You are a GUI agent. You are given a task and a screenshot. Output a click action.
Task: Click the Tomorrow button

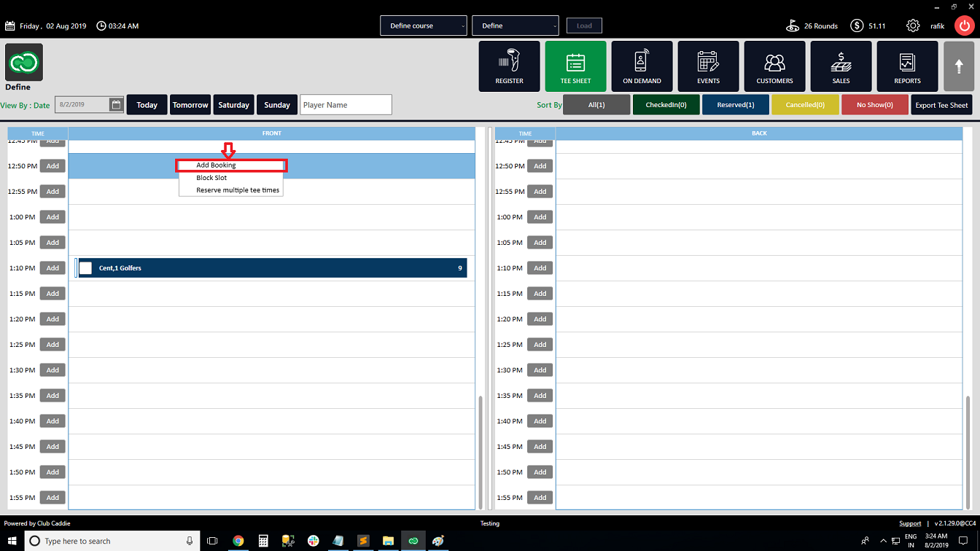pyautogui.click(x=190, y=105)
